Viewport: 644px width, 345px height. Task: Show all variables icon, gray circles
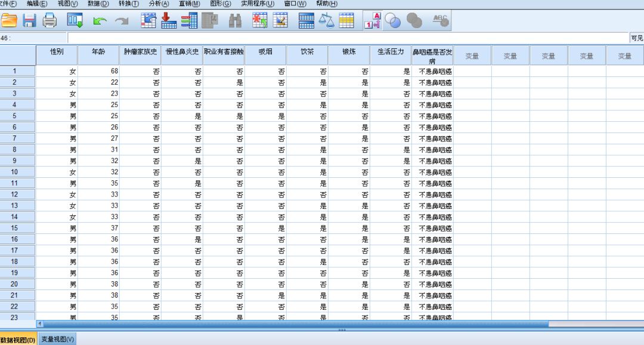(x=414, y=20)
